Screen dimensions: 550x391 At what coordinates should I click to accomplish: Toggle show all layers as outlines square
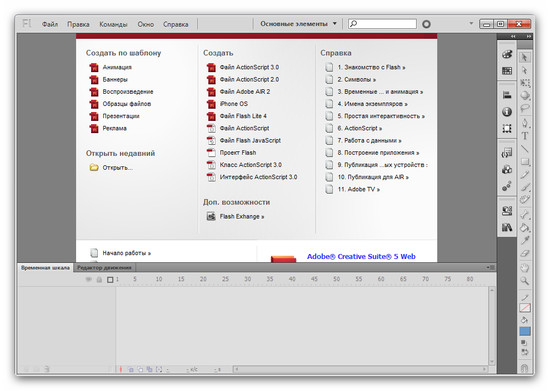tap(110, 279)
